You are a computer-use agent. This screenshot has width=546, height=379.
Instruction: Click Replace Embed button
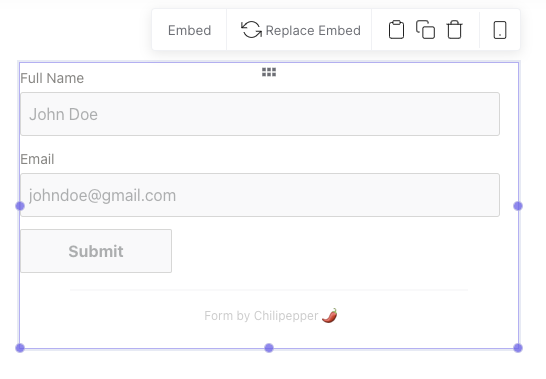click(x=301, y=30)
